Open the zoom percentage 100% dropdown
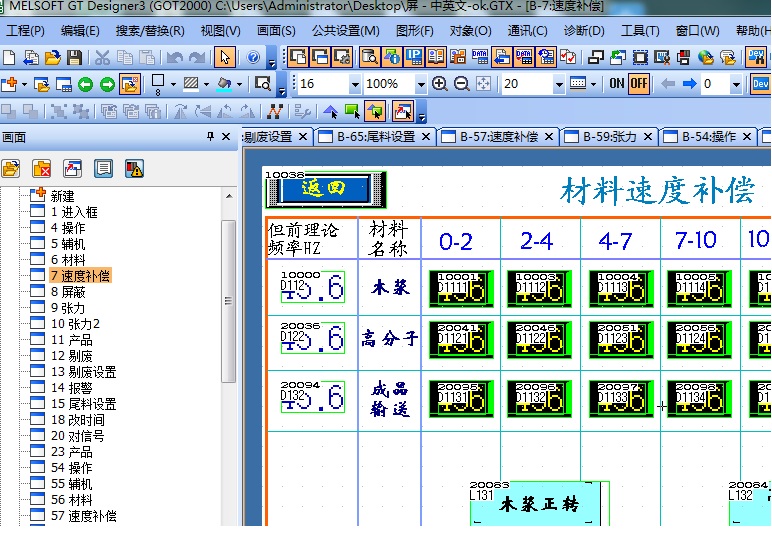The image size is (772, 541). point(421,84)
